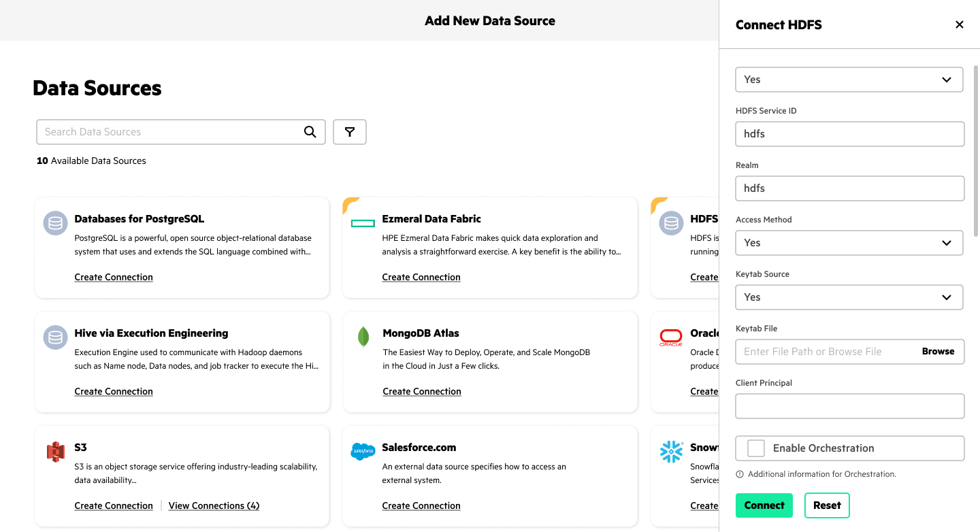This screenshot has height=532, width=980.
Task: Click the Databases for PostgreSQL title
Action: (x=139, y=219)
